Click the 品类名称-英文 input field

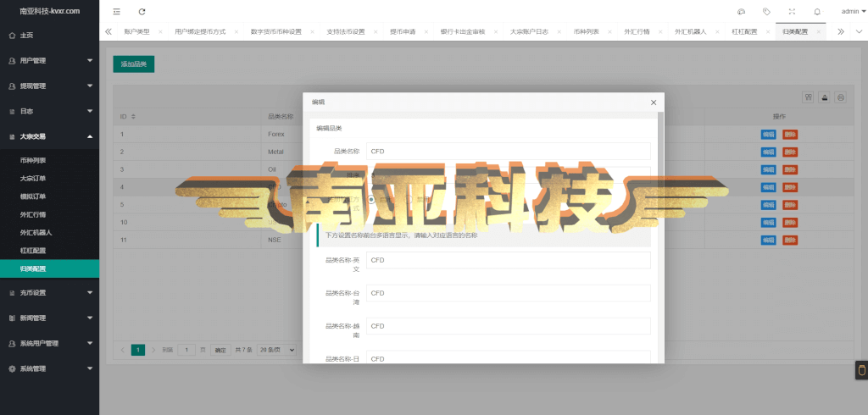click(x=509, y=260)
